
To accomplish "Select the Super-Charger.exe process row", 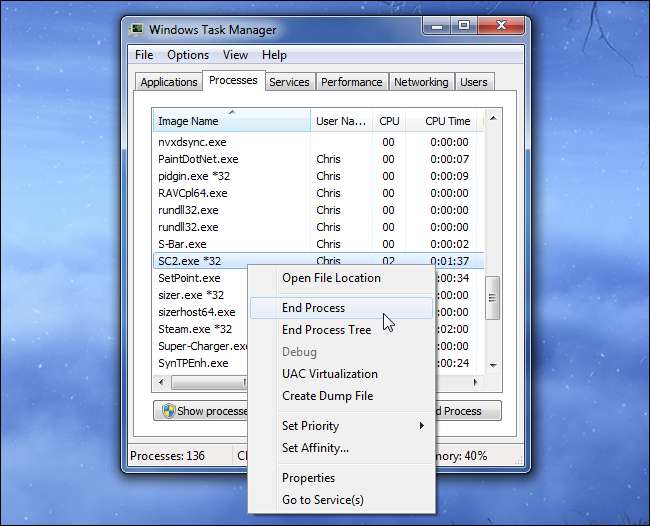I will pos(201,346).
